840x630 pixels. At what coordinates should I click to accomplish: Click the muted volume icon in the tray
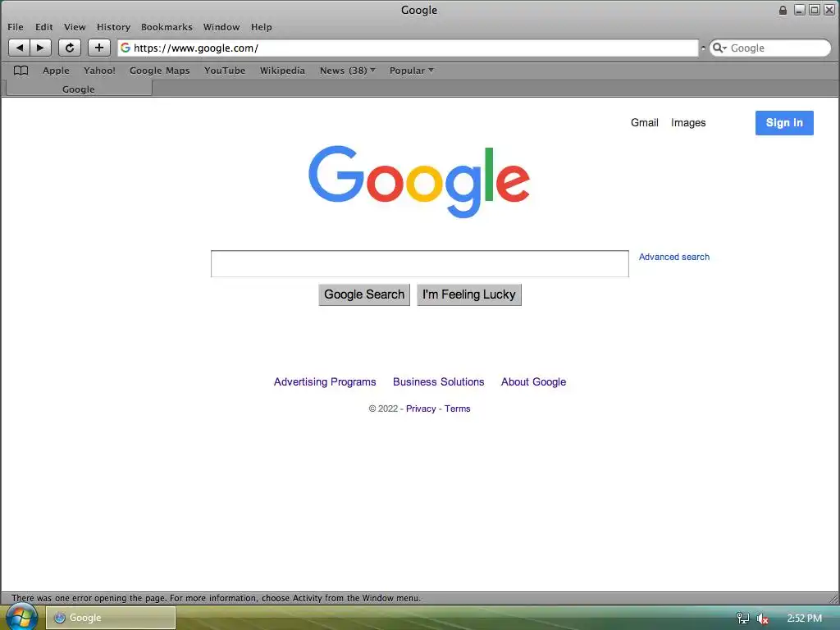(x=762, y=619)
